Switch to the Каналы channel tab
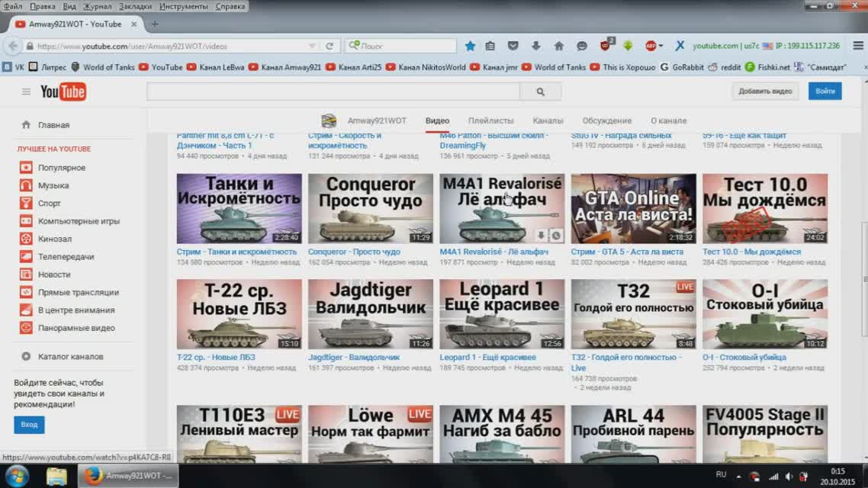The width and height of the screenshot is (868, 488). click(548, 120)
